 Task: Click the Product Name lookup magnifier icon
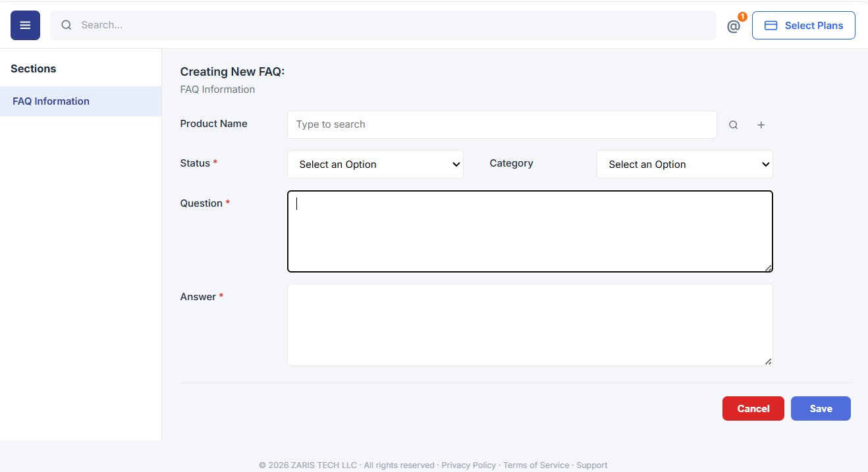coord(733,125)
